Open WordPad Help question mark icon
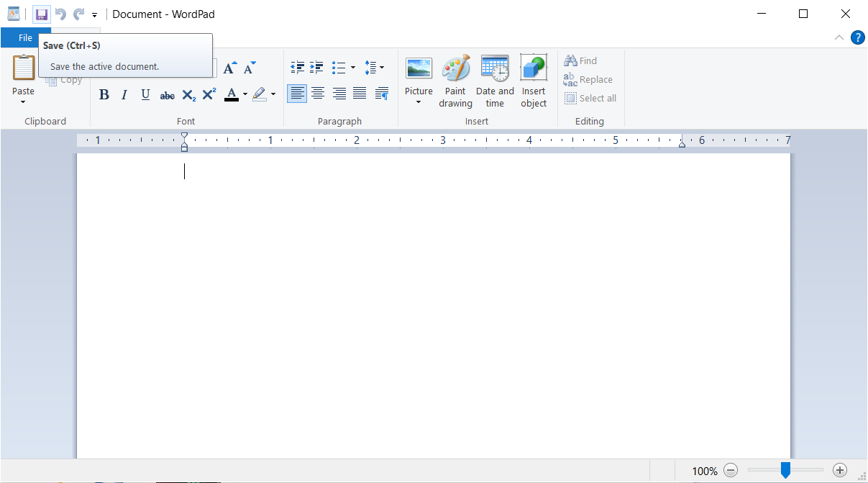 (x=857, y=38)
